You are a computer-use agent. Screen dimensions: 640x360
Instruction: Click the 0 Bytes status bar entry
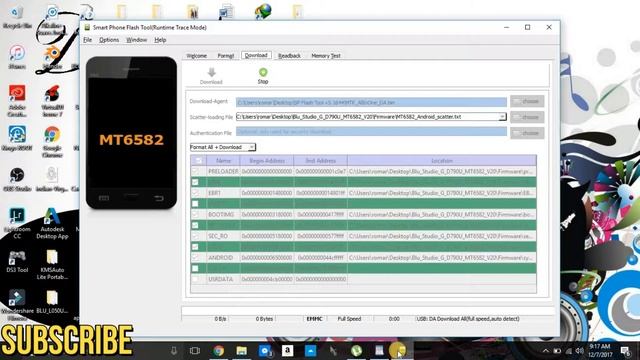[x=264, y=319]
